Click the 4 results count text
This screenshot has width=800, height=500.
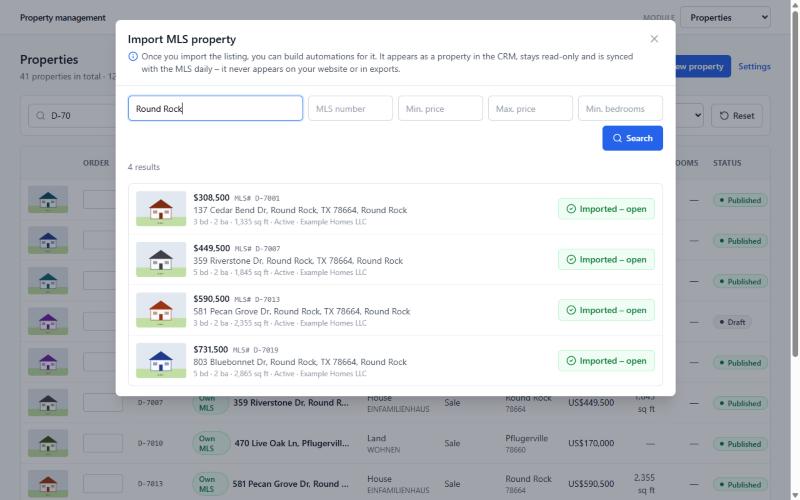[144, 167]
